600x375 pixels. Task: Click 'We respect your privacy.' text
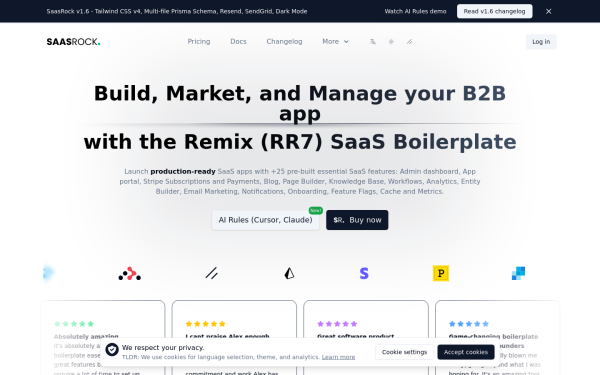pos(163,347)
